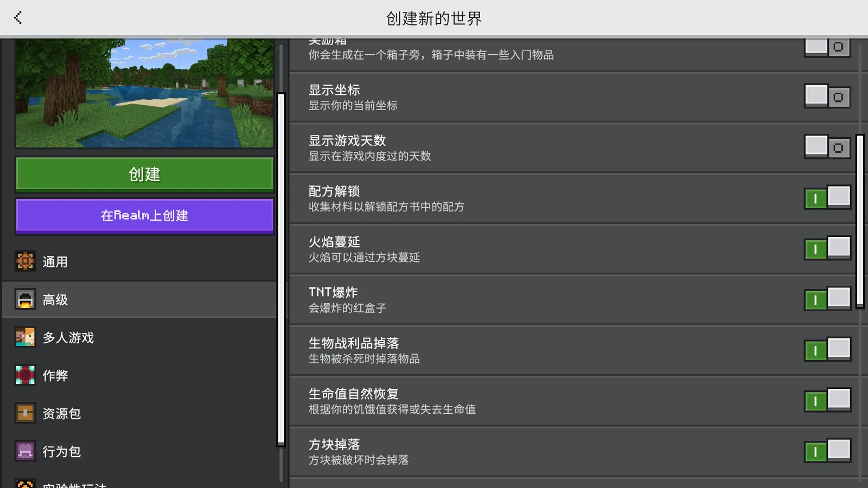Image resolution: width=868 pixels, height=488 pixels.
Task: Click the 生命值自然恢复 label text
Action: pos(354,394)
